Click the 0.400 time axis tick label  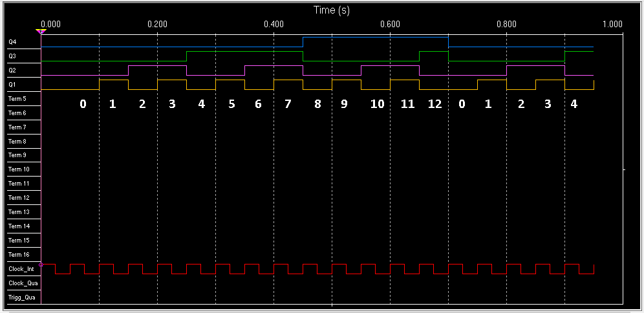(274, 24)
